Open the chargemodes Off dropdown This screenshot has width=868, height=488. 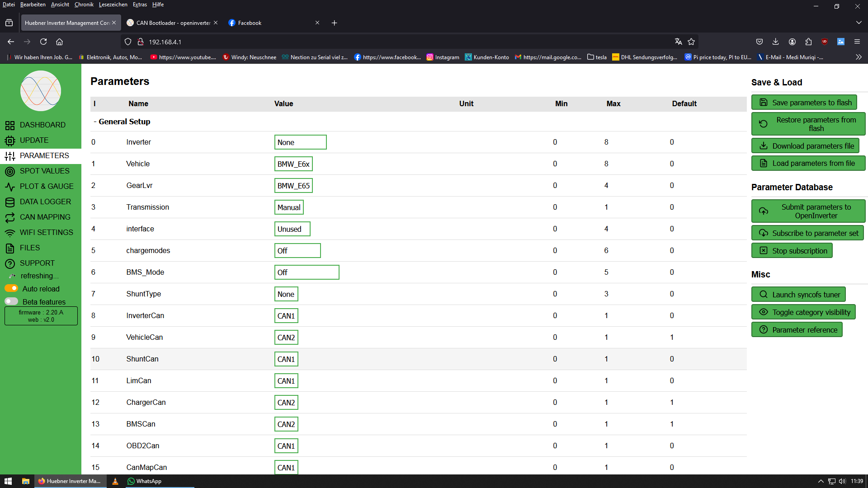point(297,251)
